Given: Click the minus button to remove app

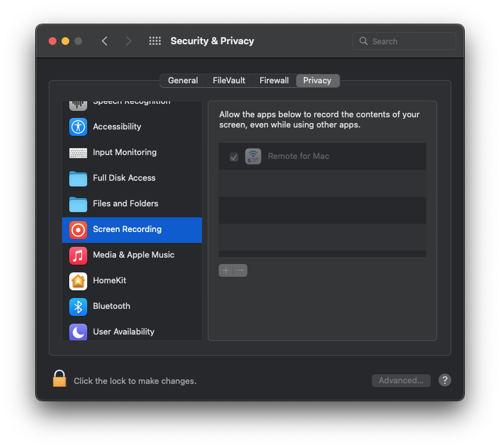Looking at the screenshot, I should click(240, 270).
